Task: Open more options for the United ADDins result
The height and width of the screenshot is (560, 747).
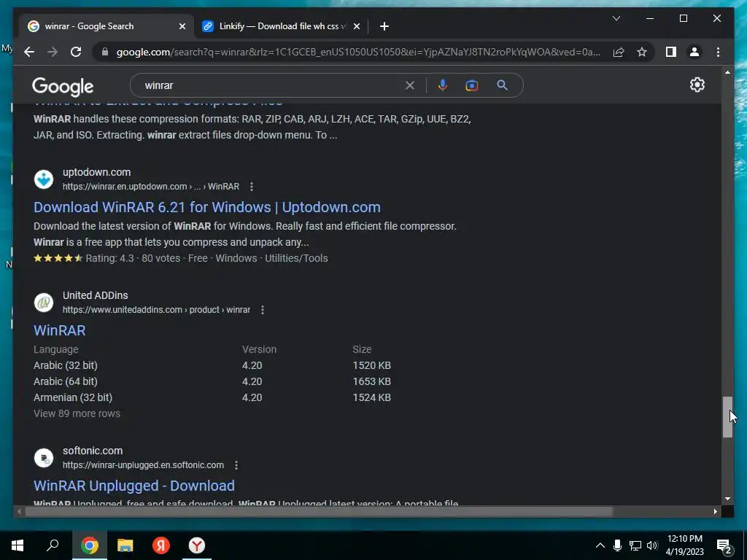Action: point(263,310)
